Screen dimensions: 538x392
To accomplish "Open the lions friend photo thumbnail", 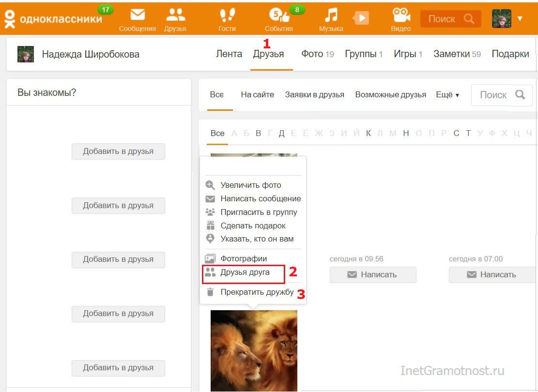I will tap(254, 349).
